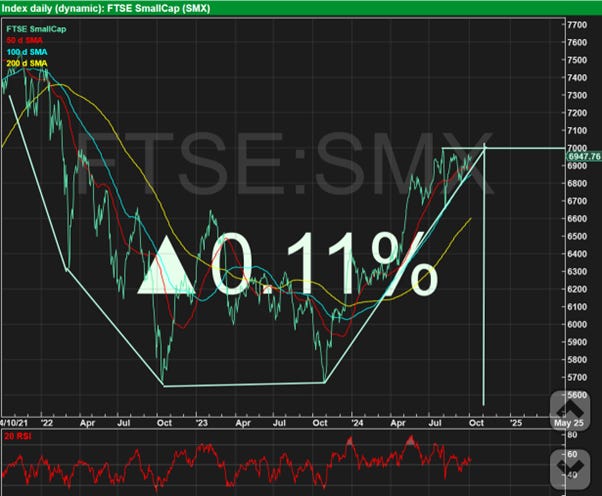Click the 0.11% change overlay text

pyautogui.click(x=288, y=264)
